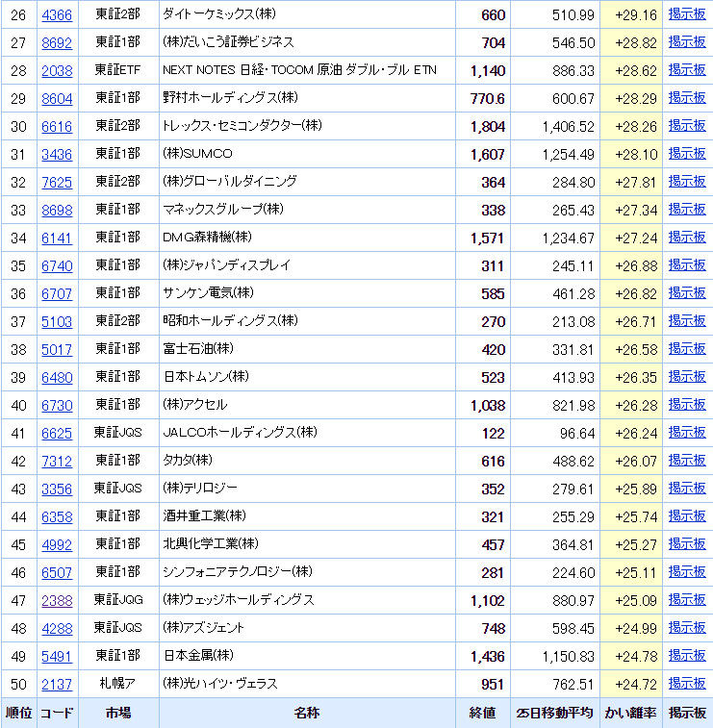The image size is (713, 728).
Task: Open stock code 4366 link
Action: click(57, 15)
